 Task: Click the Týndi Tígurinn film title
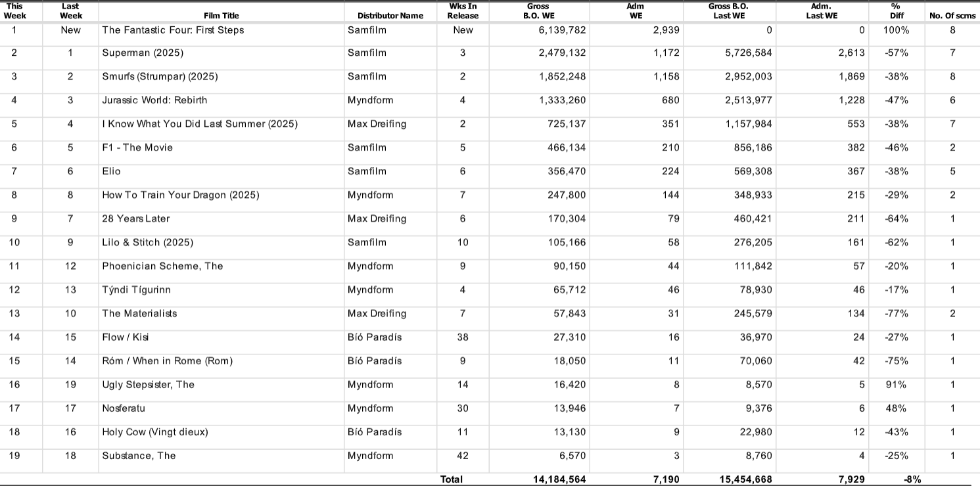click(x=136, y=289)
